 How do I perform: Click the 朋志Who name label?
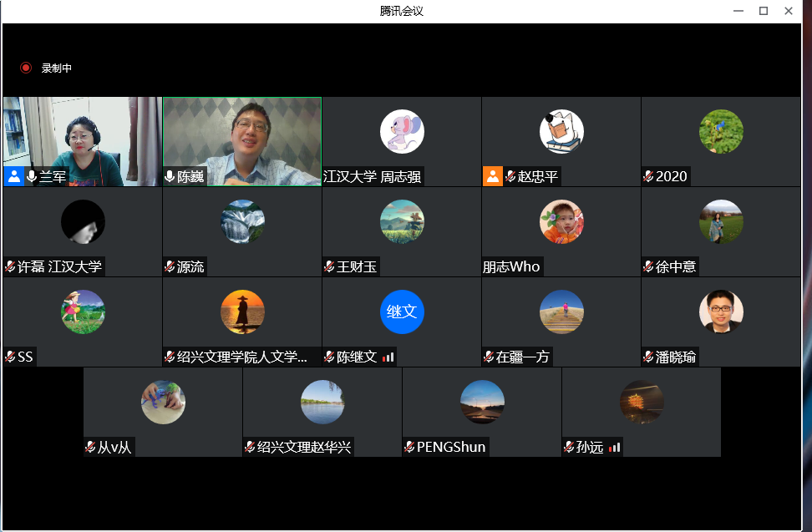511,266
